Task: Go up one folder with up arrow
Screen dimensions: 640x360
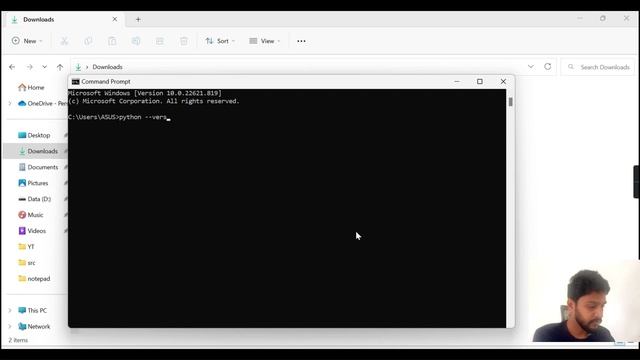Action: (x=60, y=67)
